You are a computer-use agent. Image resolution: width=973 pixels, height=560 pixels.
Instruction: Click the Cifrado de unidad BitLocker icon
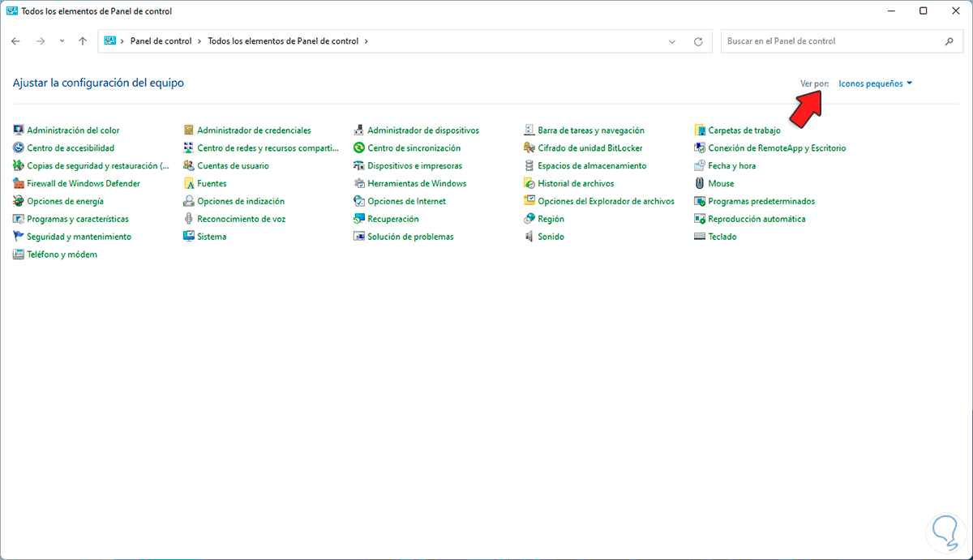pos(529,147)
